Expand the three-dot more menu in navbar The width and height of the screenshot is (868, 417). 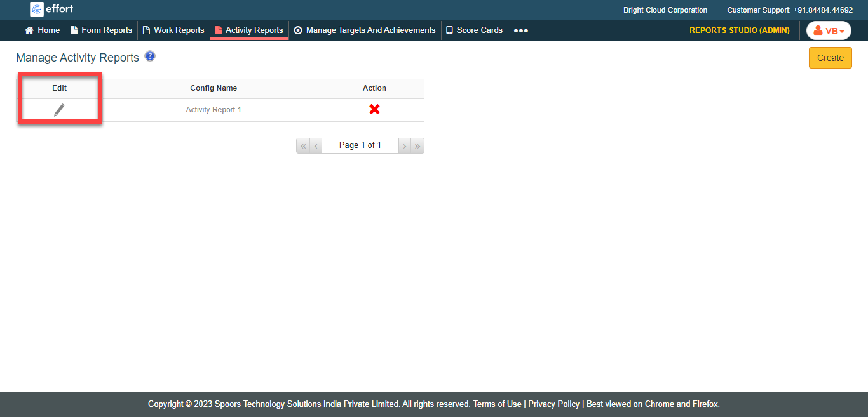click(520, 30)
